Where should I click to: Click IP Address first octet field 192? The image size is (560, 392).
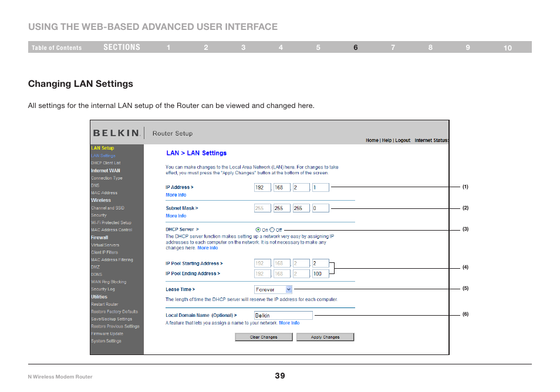[262, 187]
